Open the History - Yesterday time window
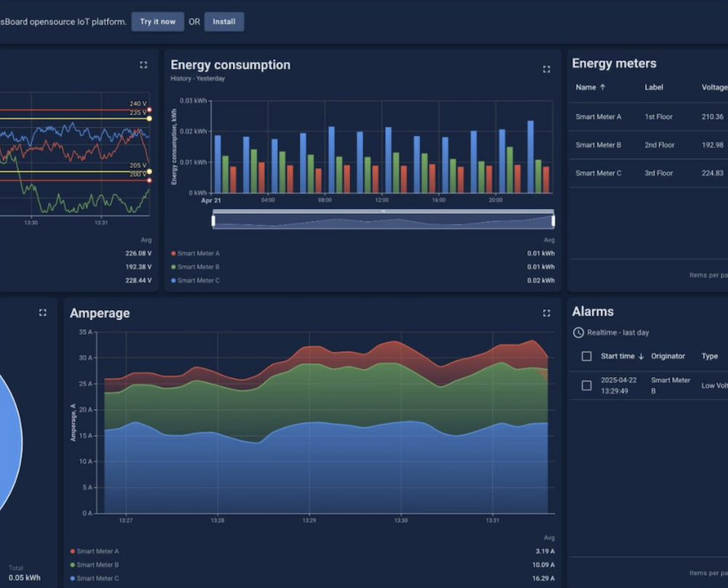This screenshot has height=588, width=728. (x=197, y=79)
